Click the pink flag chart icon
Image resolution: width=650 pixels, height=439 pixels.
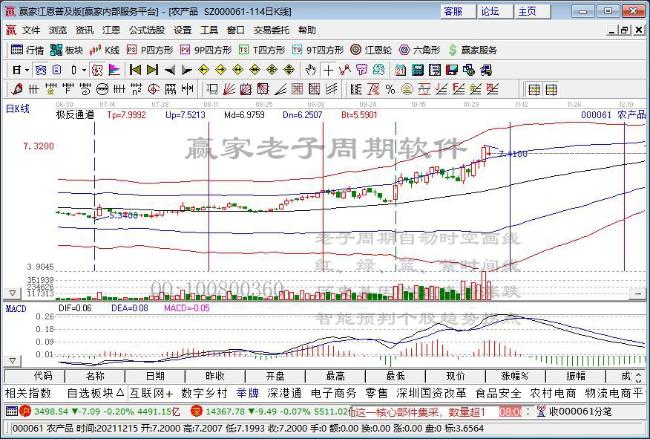coord(114,70)
